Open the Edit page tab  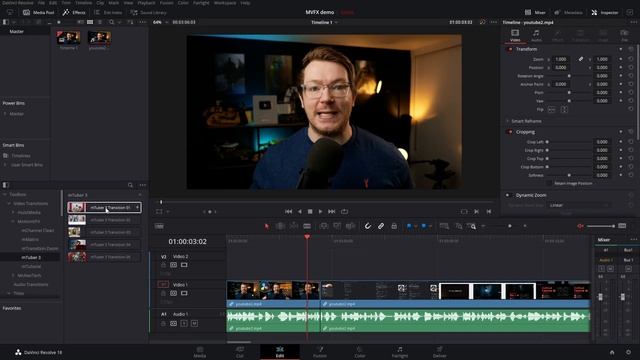(280, 352)
